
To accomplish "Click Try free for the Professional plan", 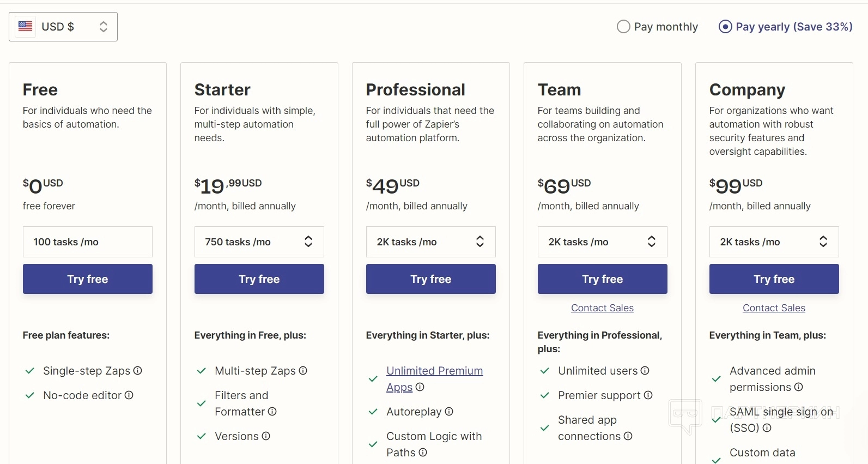I will pos(431,279).
